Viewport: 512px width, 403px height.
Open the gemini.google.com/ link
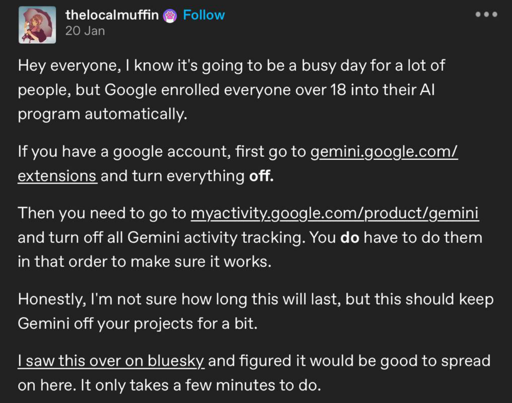(x=384, y=152)
